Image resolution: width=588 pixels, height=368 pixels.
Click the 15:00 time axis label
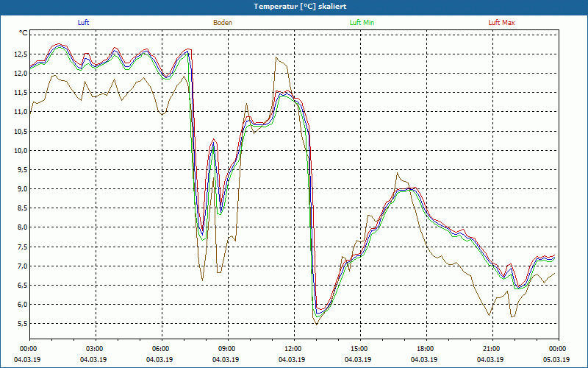click(x=360, y=349)
